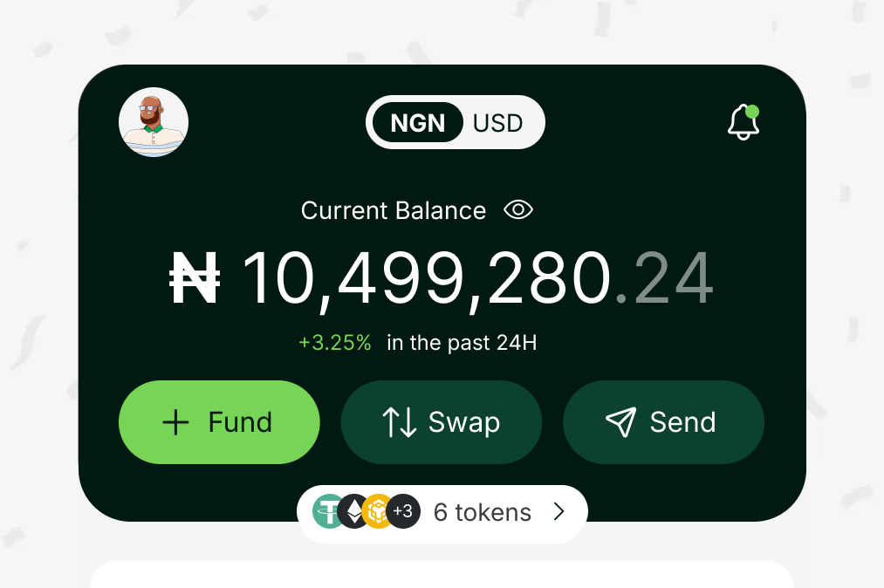Click the swap arrows icon
The width and height of the screenshot is (884, 588).
point(400,422)
